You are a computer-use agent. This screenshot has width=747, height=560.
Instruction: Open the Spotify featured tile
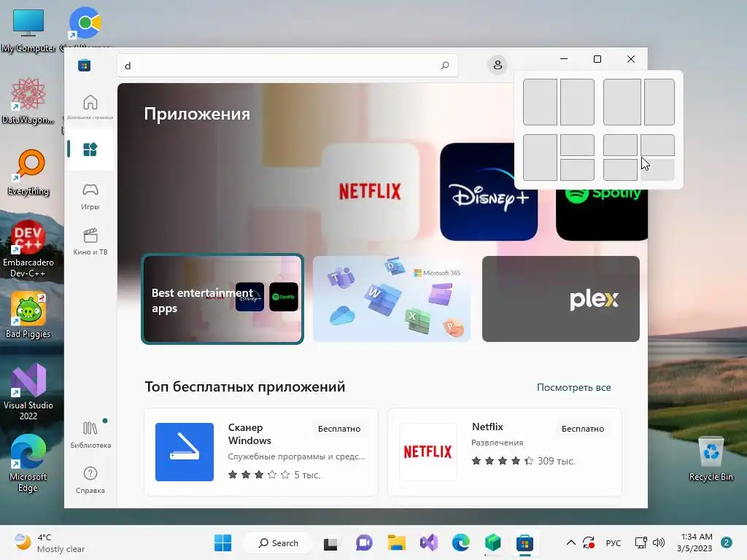[602, 214]
